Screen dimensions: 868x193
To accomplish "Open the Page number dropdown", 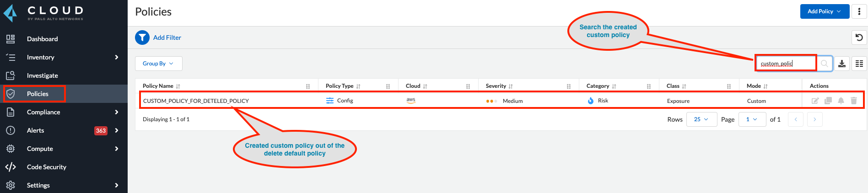I will click(752, 119).
